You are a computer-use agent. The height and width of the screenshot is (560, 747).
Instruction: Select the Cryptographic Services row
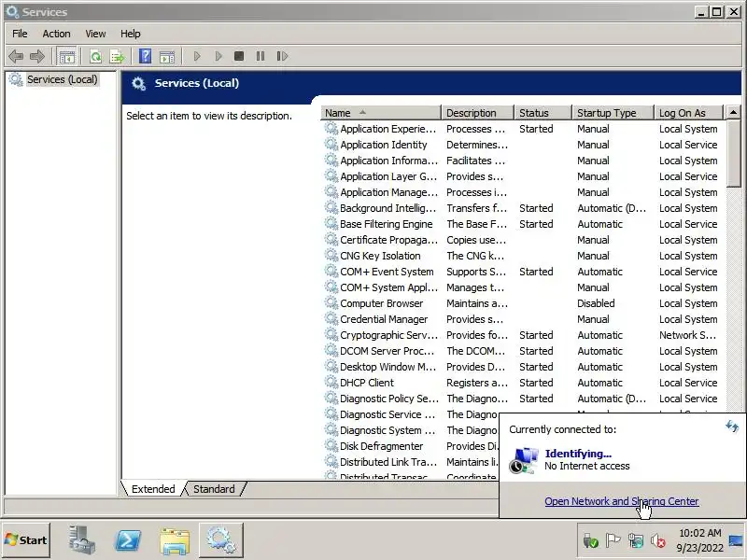click(x=522, y=335)
